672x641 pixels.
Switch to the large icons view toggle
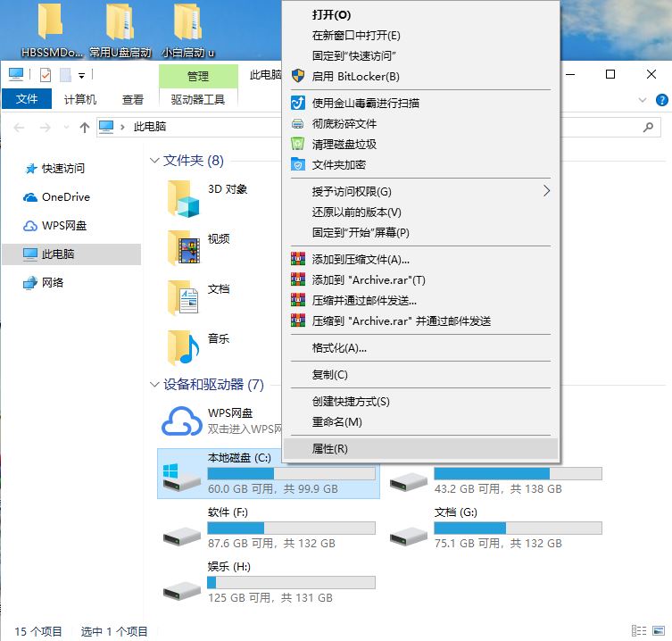coord(657,631)
